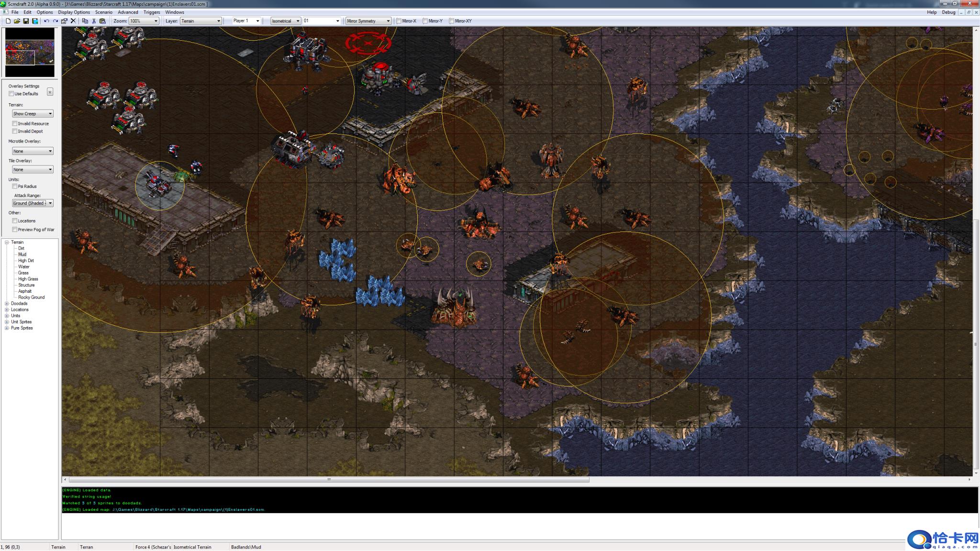Open the Player 1 dropdown
Viewport: 980px width, 551px height.
(246, 21)
